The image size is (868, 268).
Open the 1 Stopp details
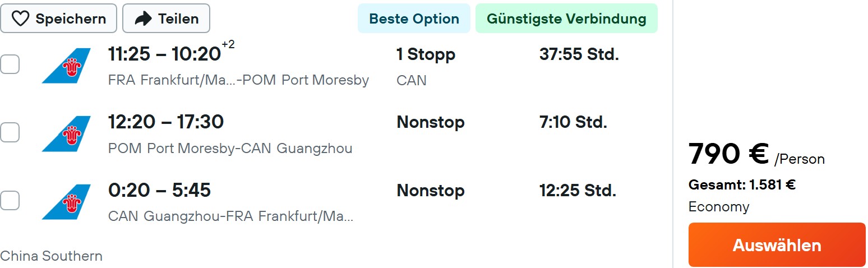426,54
